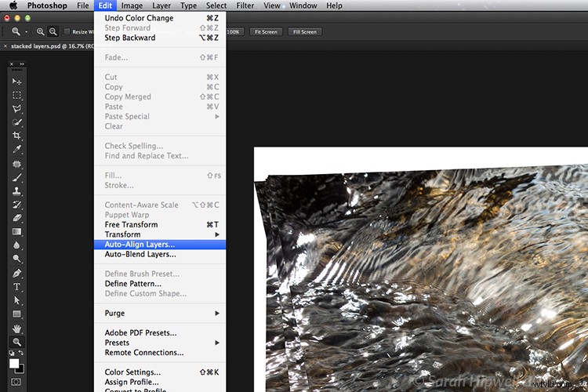The image size is (588, 392).
Task: Open Color Settings entry
Action: point(160,372)
